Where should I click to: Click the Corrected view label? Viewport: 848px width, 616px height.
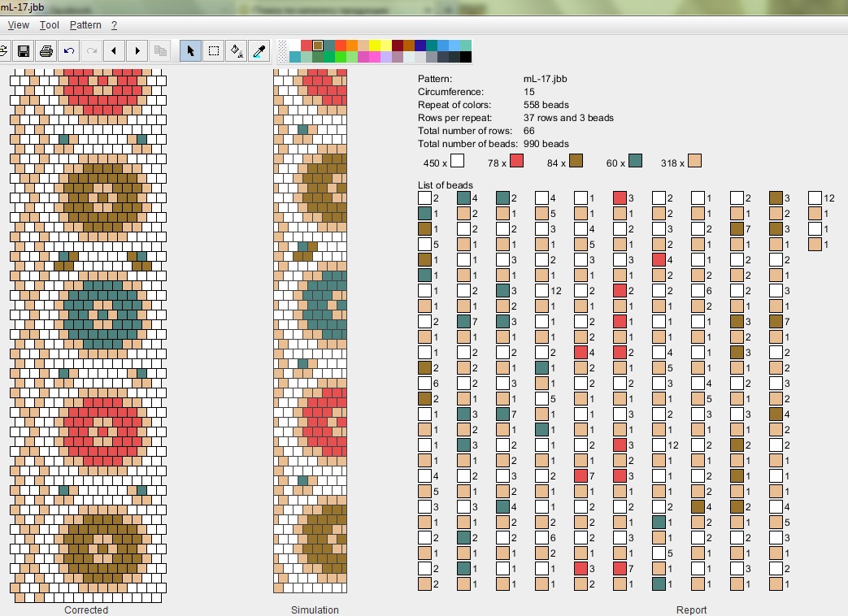coord(86,609)
